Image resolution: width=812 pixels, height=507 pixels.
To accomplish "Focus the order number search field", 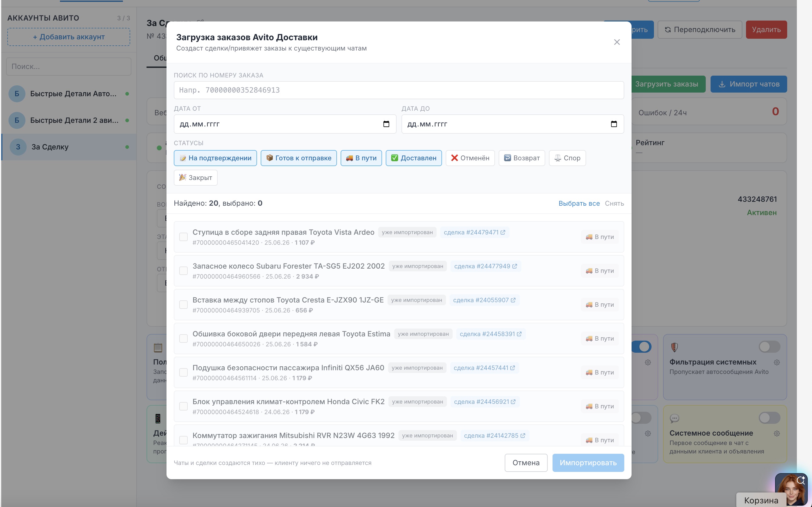I will coord(399,90).
